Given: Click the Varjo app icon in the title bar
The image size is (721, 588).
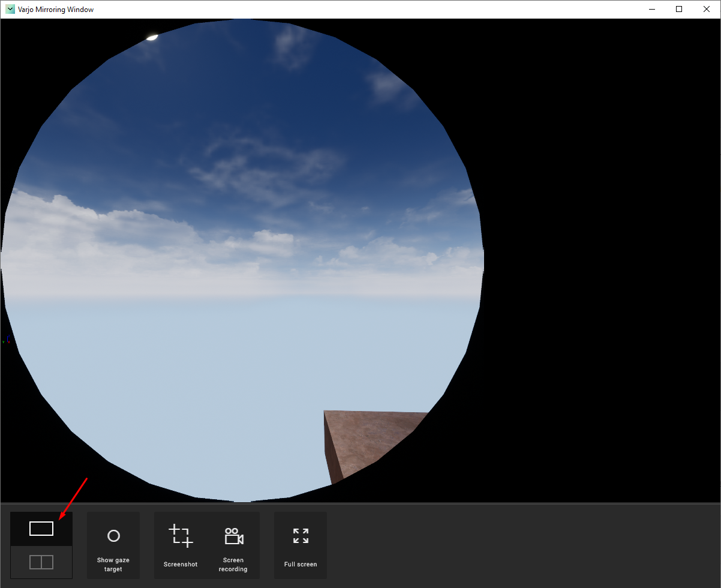Looking at the screenshot, I should (10, 10).
